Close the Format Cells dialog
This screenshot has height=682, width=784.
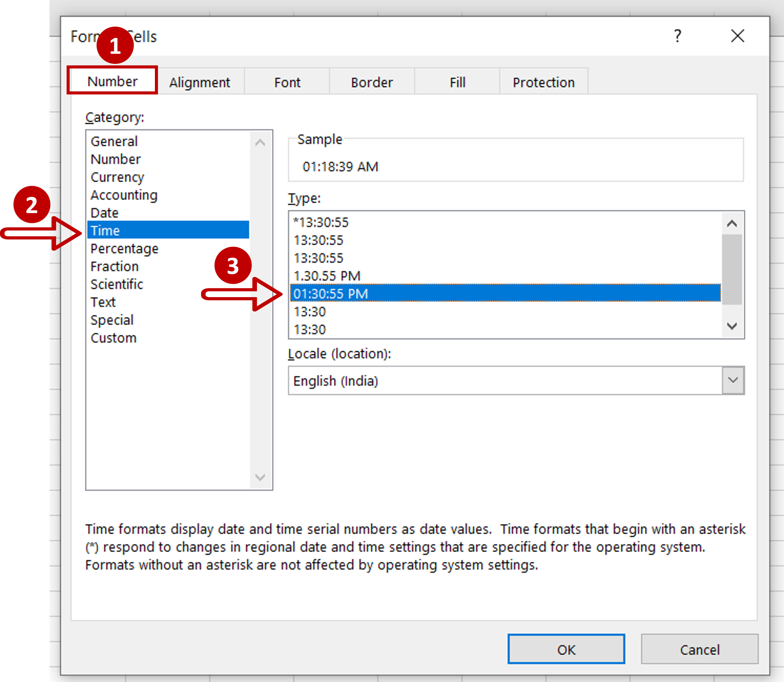(x=737, y=36)
